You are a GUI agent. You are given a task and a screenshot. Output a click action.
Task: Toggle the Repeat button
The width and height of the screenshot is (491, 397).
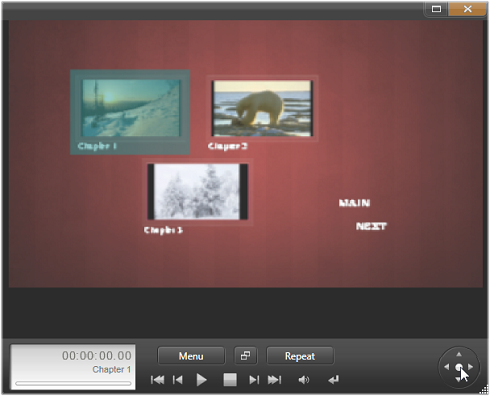pyautogui.click(x=300, y=356)
